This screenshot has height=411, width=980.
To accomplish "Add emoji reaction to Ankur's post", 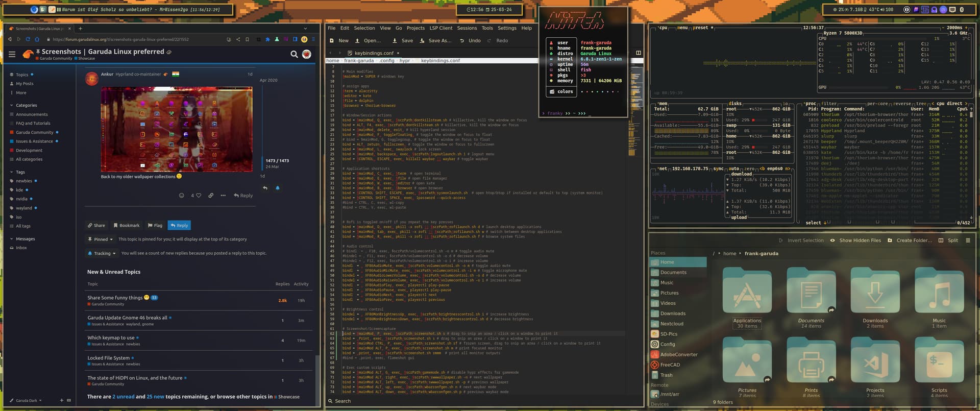I will click(x=181, y=196).
